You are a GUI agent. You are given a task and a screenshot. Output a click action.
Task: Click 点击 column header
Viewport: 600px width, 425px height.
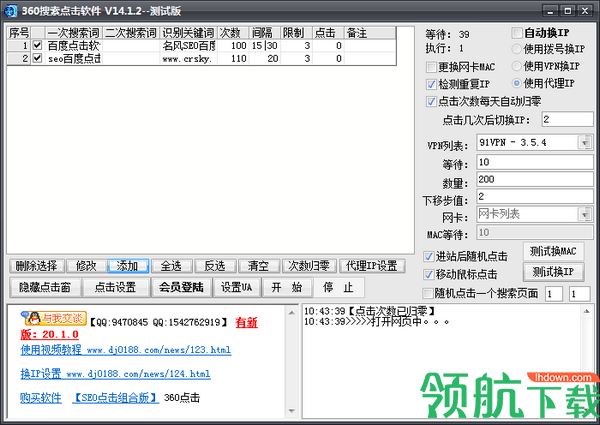(x=328, y=33)
